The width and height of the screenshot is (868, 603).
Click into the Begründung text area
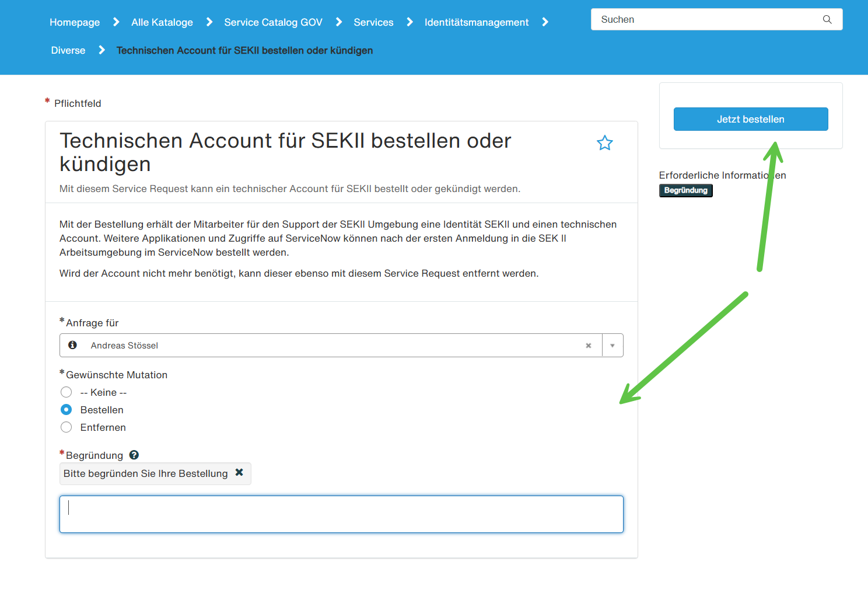pos(341,514)
